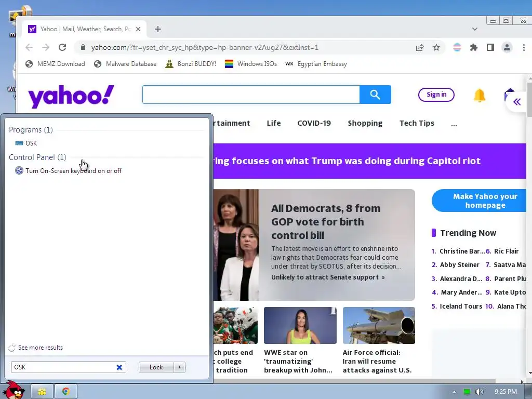Click the taskbar clock 9:25 PM
Viewport: 532px width, 399px height.
point(506,392)
